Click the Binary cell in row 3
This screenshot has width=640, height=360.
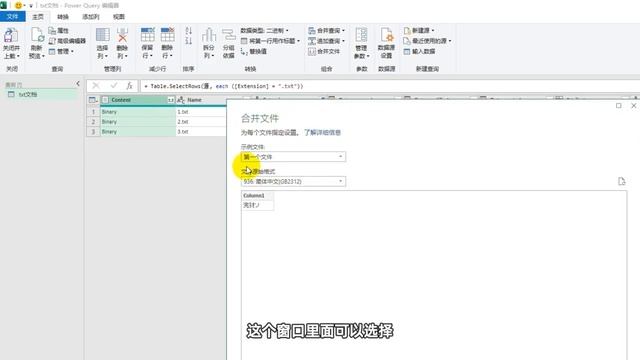[x=138, y=132]
